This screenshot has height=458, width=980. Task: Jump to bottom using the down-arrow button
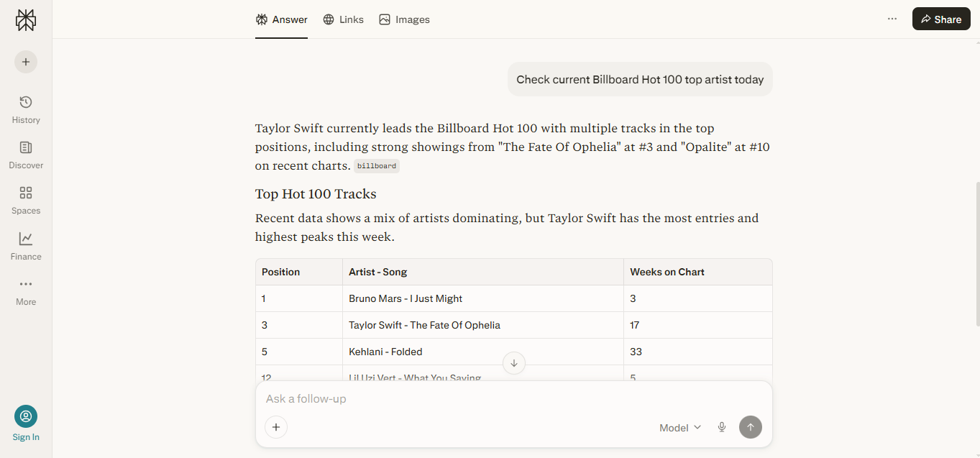(x=513, y=363)
